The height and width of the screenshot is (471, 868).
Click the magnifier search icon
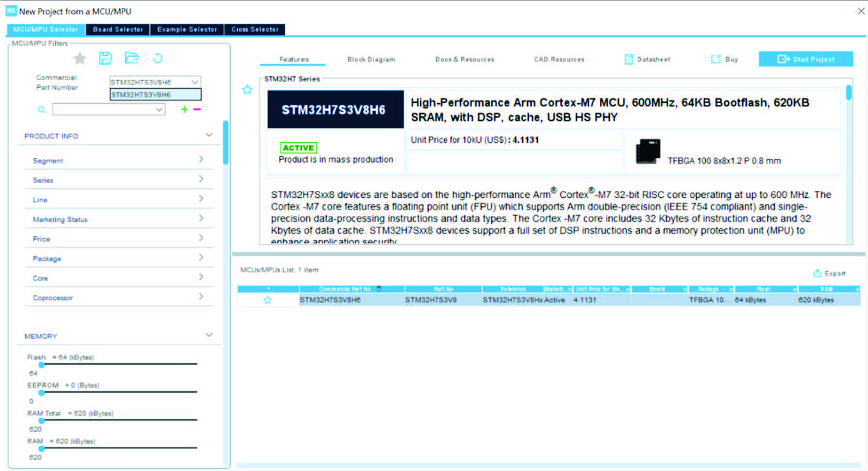click(x=41, y=110)
